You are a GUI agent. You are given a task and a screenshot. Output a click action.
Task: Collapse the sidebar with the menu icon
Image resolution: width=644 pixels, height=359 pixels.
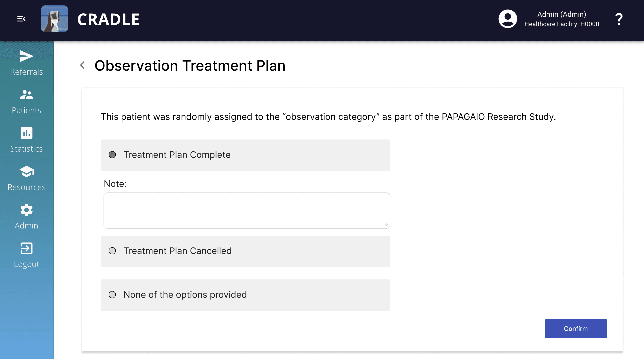coord(21,19)
